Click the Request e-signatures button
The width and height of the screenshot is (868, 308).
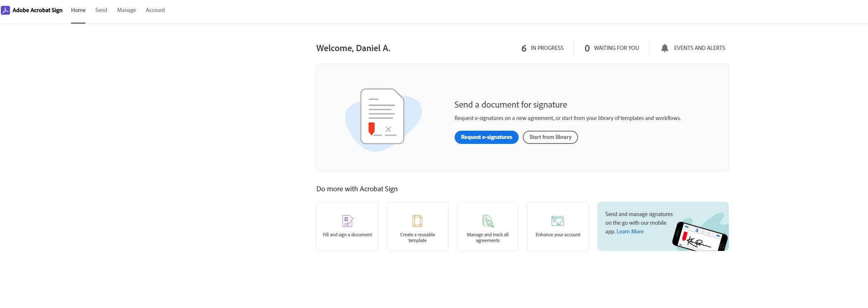click(x=486, y=137)
